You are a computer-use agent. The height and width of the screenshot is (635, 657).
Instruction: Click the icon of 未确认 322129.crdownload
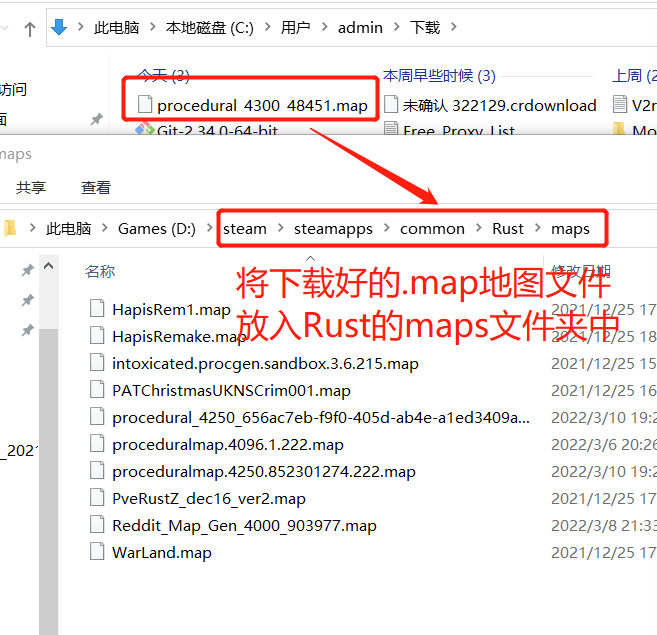pyautogui.click(x=391, y=104)
